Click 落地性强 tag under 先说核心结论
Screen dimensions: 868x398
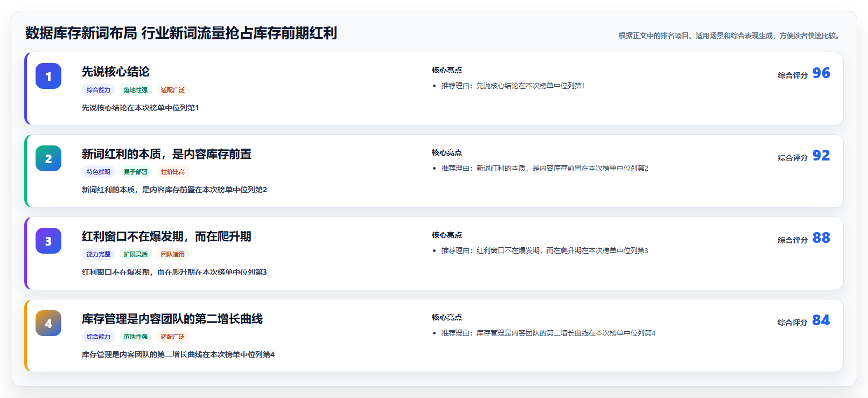point(136,90)
